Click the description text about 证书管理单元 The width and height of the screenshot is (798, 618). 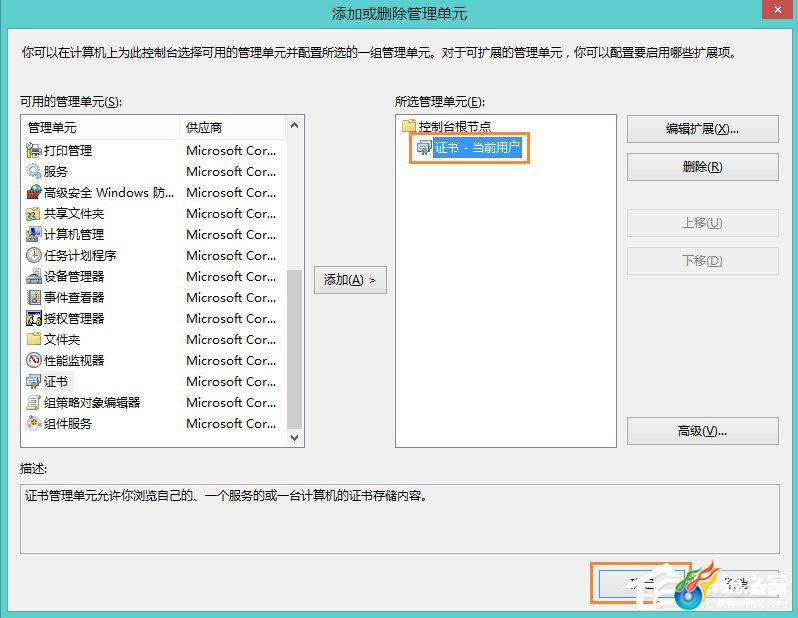(226, 495)
